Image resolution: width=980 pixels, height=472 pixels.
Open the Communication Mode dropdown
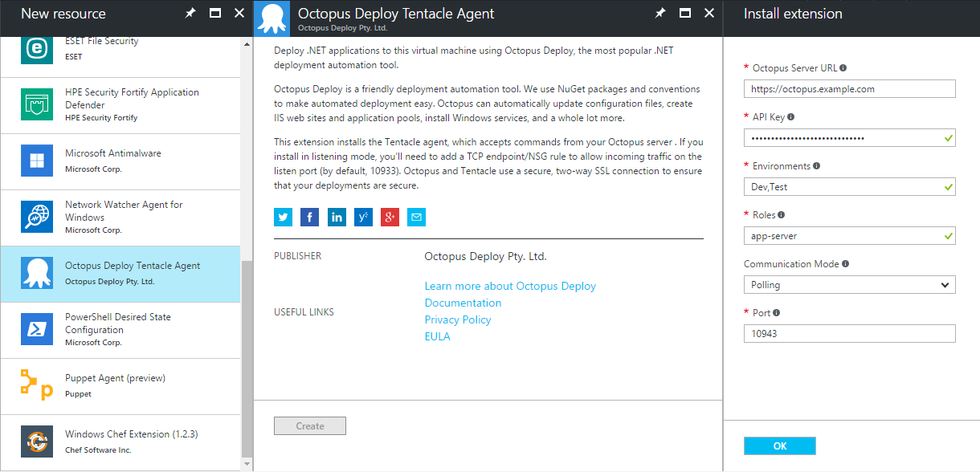tap(849, 284)
